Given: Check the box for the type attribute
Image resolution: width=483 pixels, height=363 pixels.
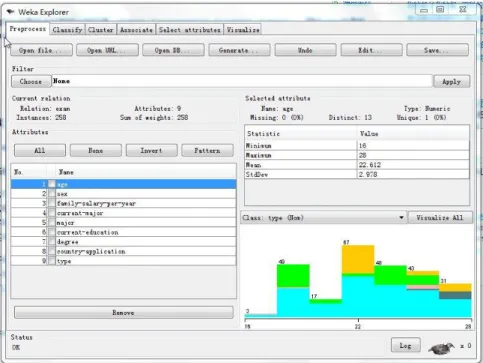Looking at the screenshot, I should [x=52, y=261].
